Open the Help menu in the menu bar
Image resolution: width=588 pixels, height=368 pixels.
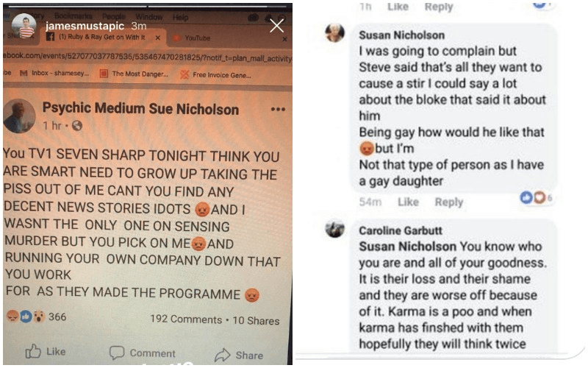click(180, 17)
